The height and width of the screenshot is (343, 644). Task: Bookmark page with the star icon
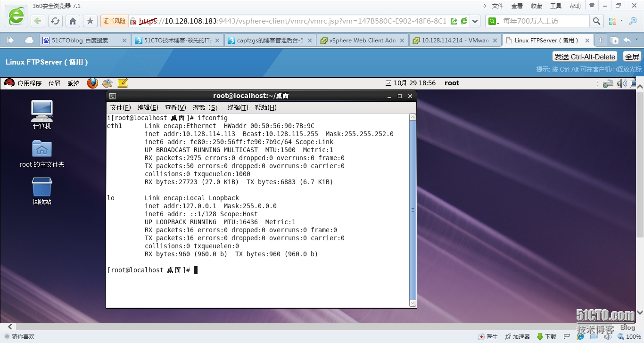(90, 21)
